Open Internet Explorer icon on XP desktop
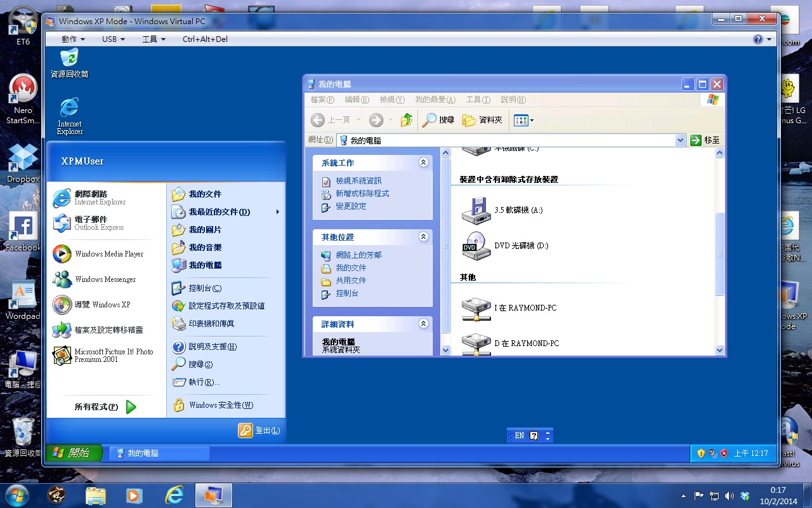The width and height of the screenshot is (812, 508). point(69,116)
